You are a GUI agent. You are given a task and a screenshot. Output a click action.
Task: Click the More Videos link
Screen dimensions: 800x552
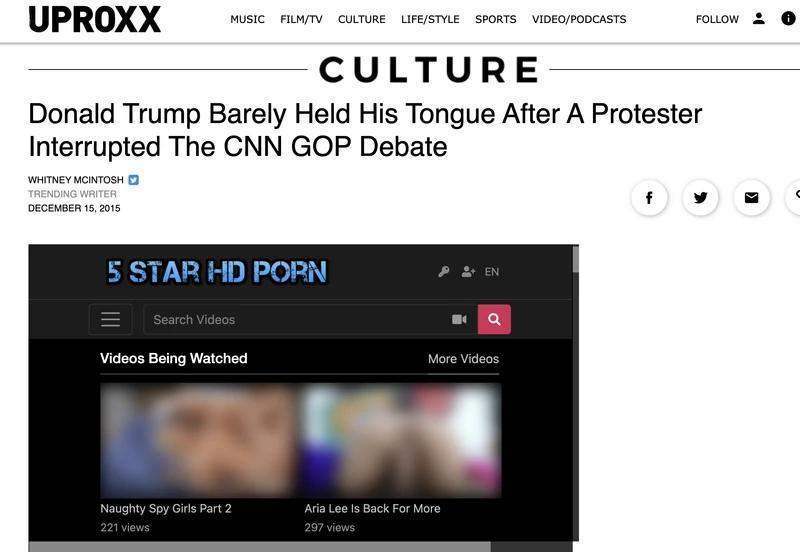pos(463,359)
